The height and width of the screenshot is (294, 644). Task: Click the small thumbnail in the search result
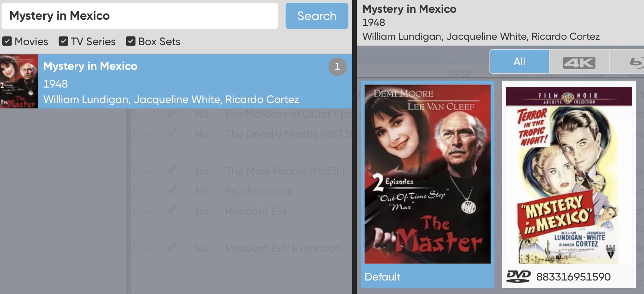[19, 81]
